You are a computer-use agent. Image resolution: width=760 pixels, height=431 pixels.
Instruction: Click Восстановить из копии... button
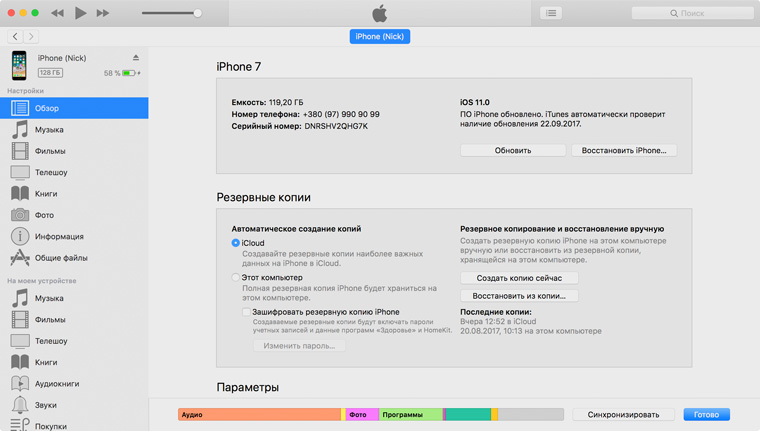coord(519,296)
